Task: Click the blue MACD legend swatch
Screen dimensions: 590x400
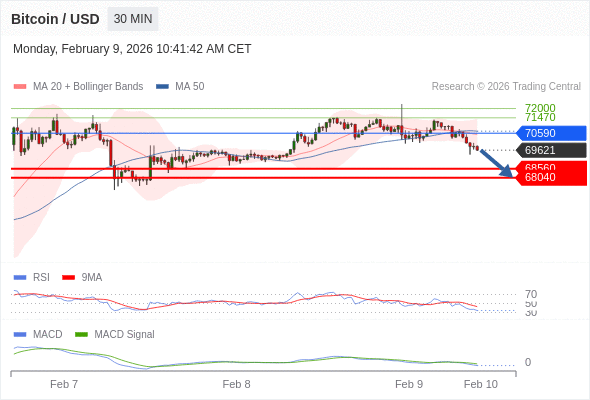Action: [x=20, y=335]
